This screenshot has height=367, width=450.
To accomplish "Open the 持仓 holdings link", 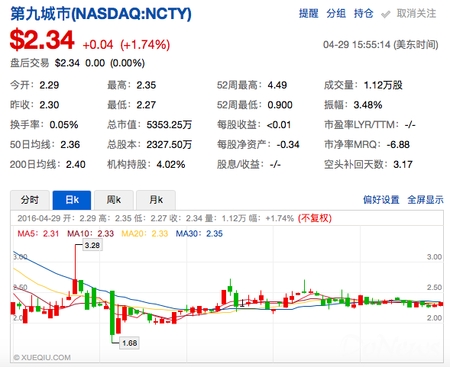I will (x=364, y=14).
